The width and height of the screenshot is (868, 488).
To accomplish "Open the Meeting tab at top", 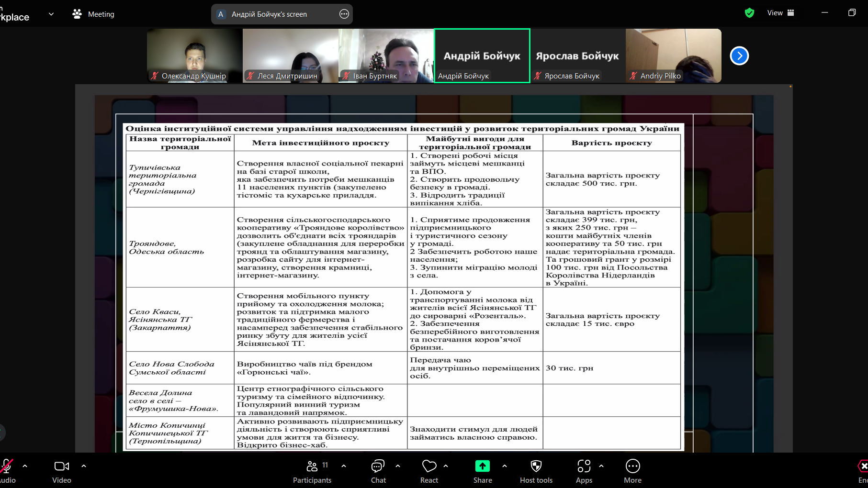I will pos(94,14).
